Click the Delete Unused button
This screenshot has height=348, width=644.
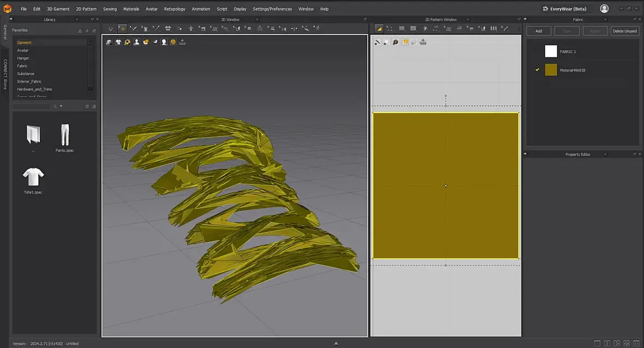click(x=624, y=31)
